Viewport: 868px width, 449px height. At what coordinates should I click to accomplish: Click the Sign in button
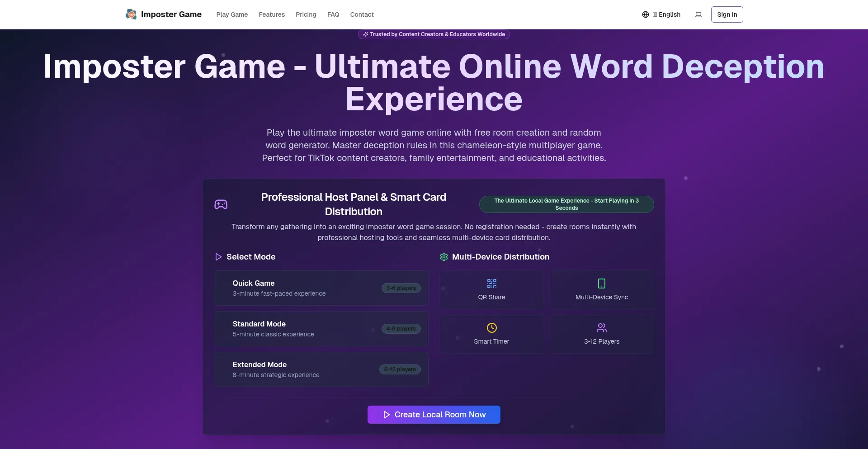click(726, 14)
